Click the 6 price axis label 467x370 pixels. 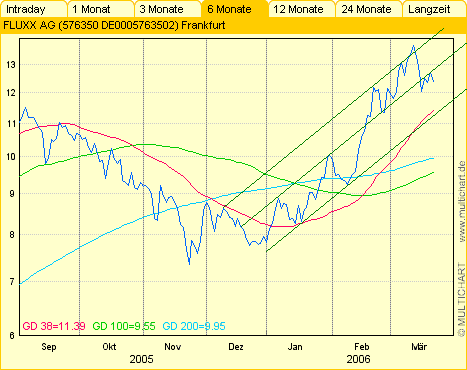point(12,336)
